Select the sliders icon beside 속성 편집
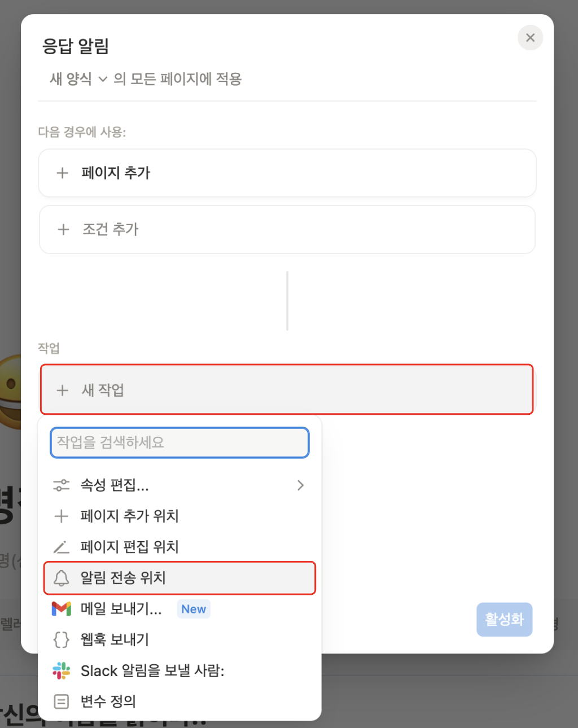Screen dimensions: 578x728 tap(60, 485)
